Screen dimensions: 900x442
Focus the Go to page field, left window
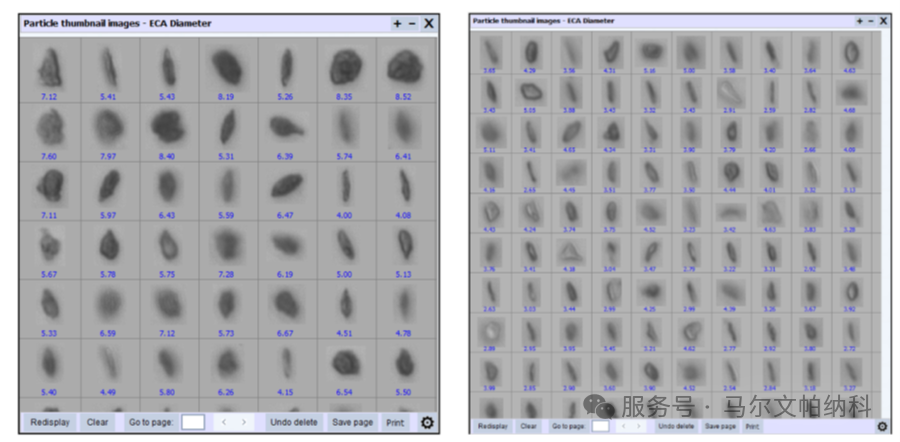point(193,422)
